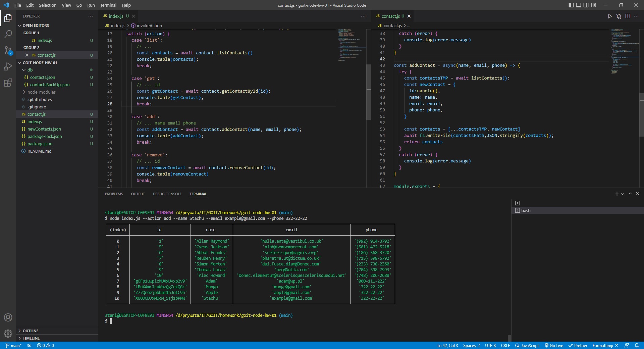Open Run and Debug view
This screenshot has height=349, width=644.
pos(8,67)
